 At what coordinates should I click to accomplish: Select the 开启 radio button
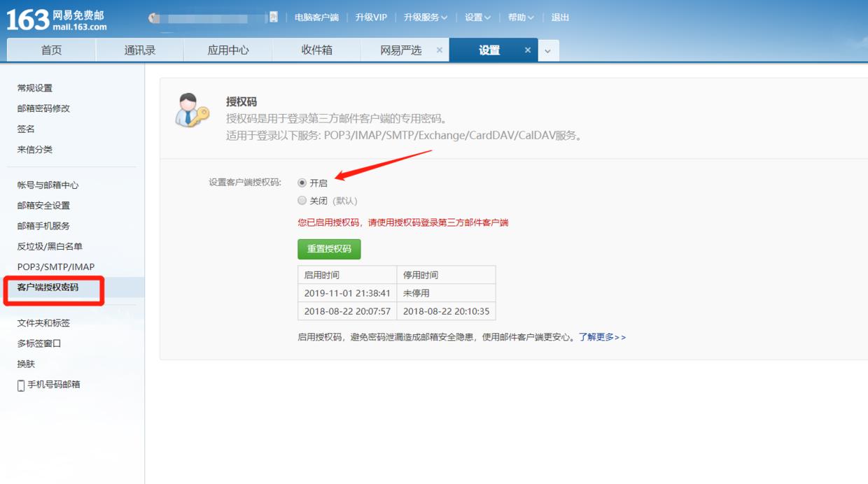302,183
